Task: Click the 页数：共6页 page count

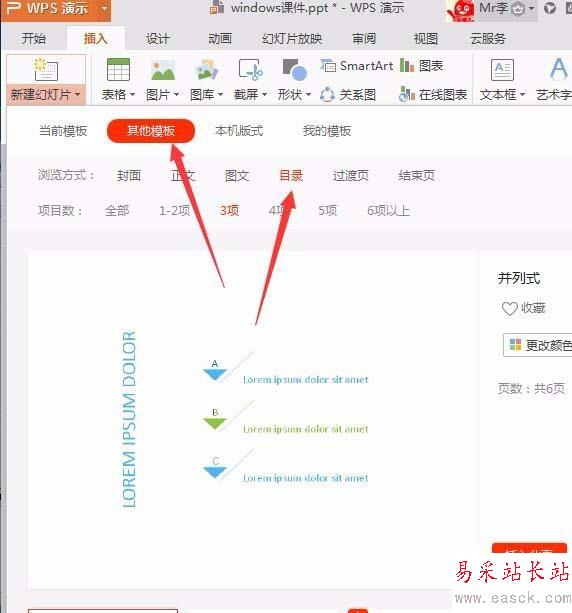Action: tap(531, 388)
